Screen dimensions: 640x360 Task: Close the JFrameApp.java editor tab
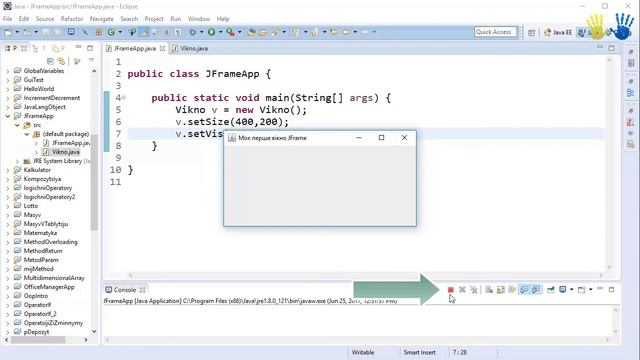point(162,48)
